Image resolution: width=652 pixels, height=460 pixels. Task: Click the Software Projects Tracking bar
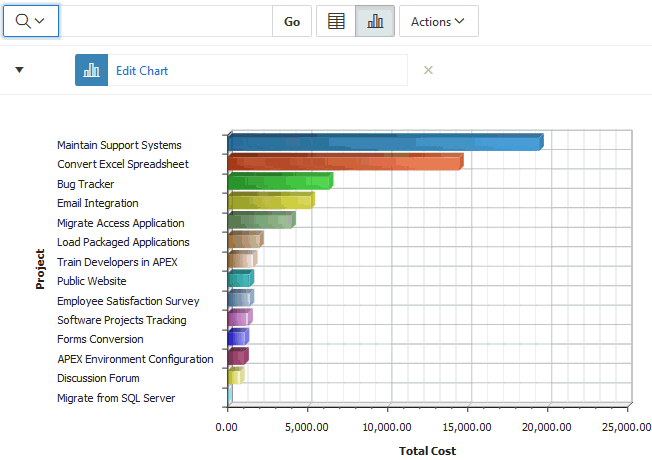[239, 317]
